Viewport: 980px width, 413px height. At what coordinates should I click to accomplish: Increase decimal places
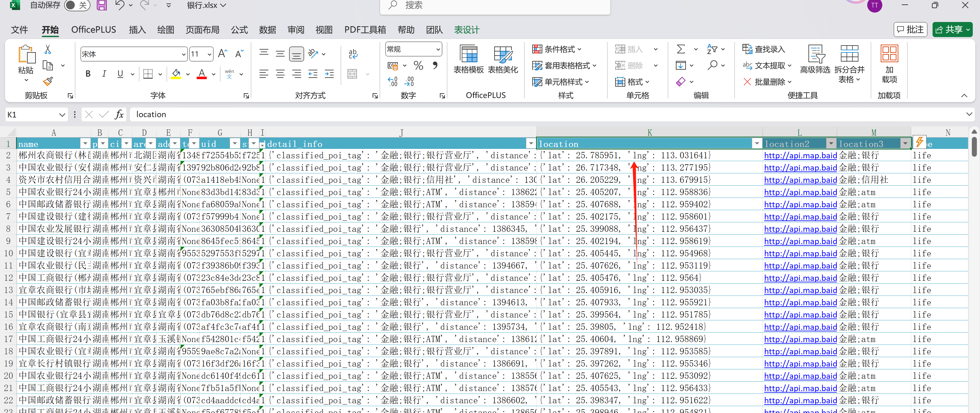(393, 81)
